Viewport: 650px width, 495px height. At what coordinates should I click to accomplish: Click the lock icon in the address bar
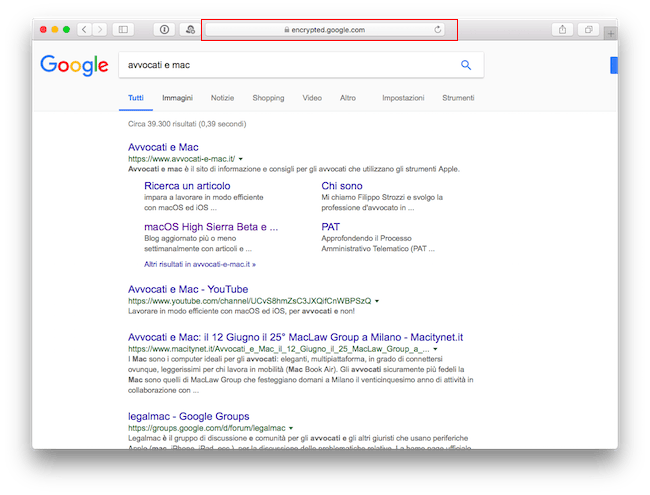(286, 30)
